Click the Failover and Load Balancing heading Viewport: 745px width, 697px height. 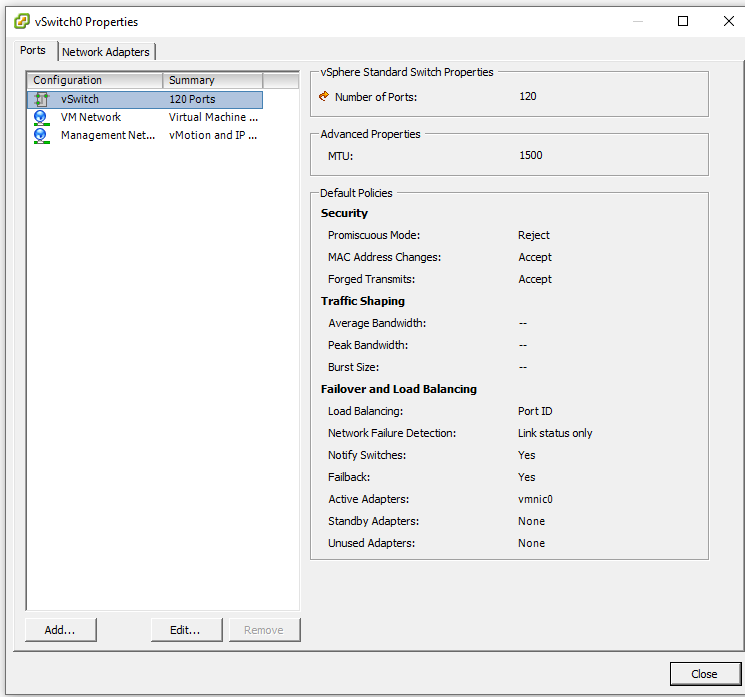pos(399,389)
